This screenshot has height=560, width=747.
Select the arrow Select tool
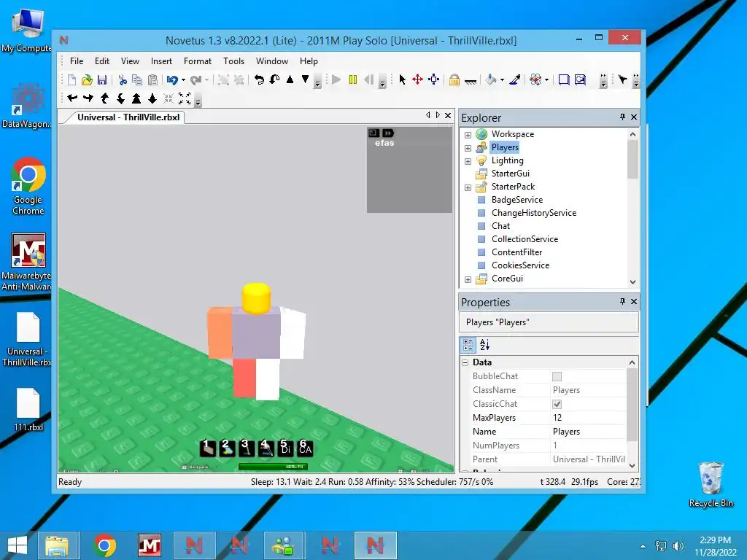tap(403, 80)
